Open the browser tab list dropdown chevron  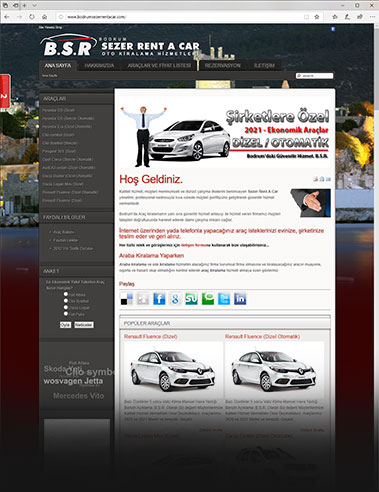[34, 5]
